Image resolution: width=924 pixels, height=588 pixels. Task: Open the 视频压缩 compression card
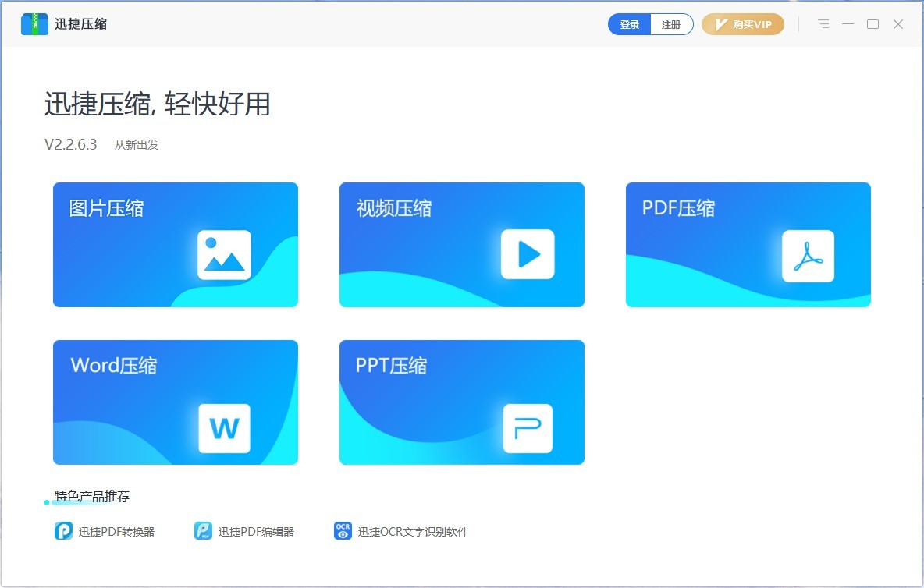[461, 244]
